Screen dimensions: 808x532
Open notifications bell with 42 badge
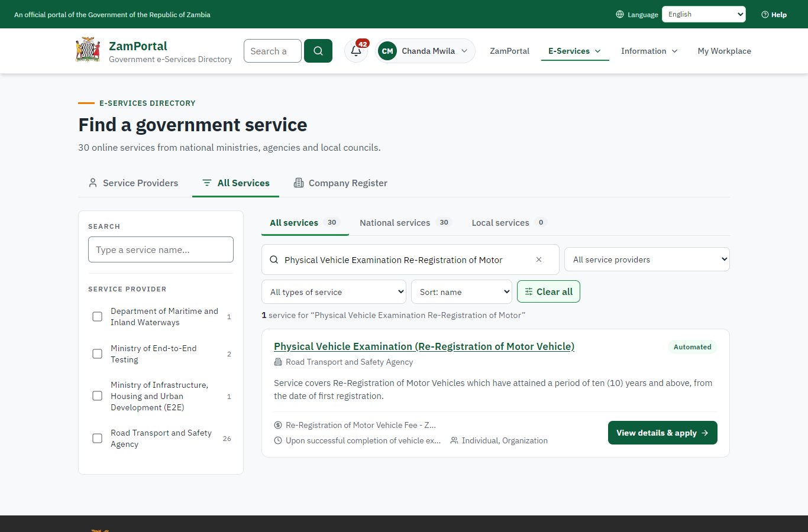356,51
